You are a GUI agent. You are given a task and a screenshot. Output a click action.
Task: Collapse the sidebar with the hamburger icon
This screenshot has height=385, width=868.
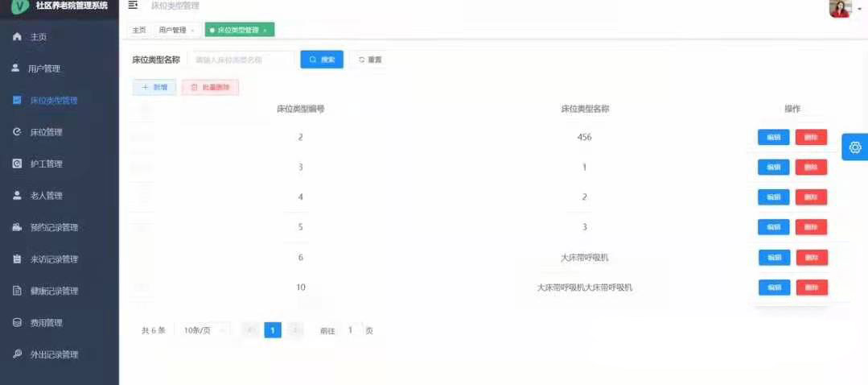pos(134,6)
